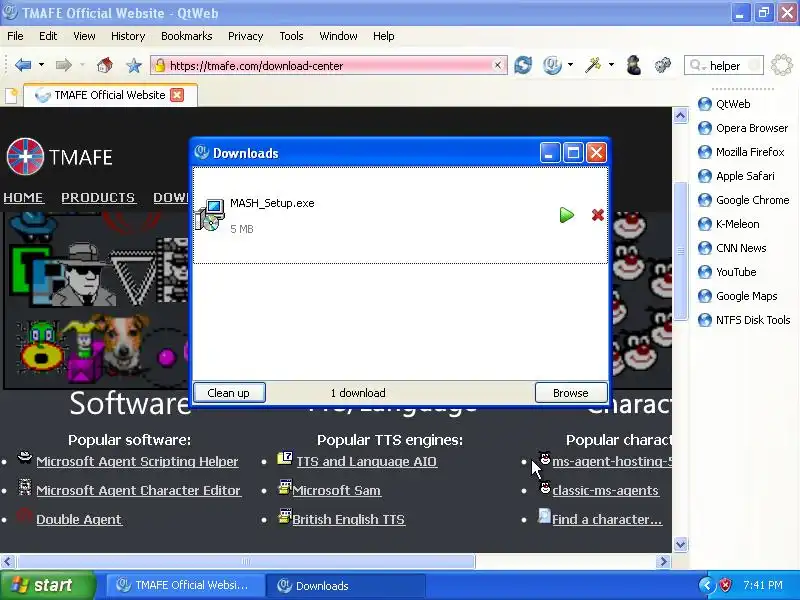Click the QtWeb globe toolbar icon
The image size is (800, 600).
pos(553,65)
